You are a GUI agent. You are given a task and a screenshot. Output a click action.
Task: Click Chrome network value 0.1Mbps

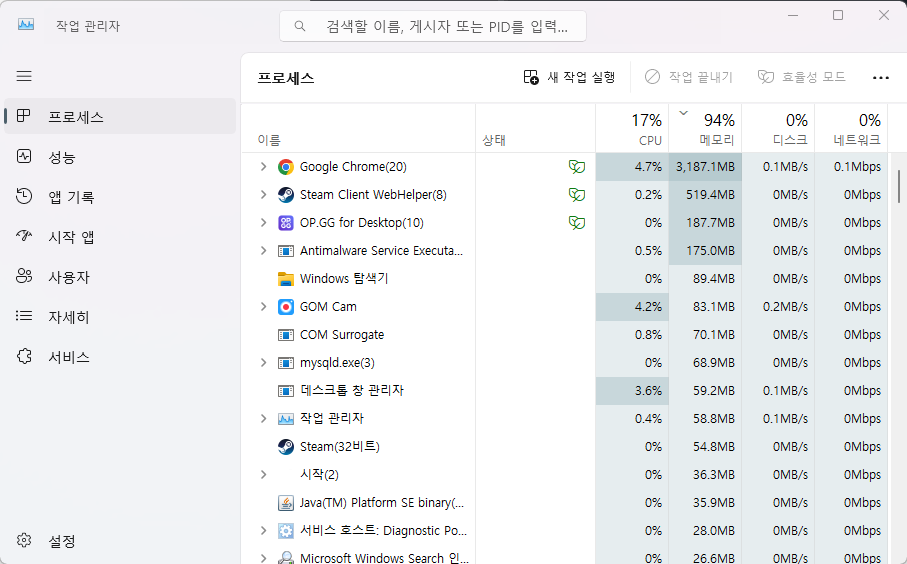(x=851, y=167)
